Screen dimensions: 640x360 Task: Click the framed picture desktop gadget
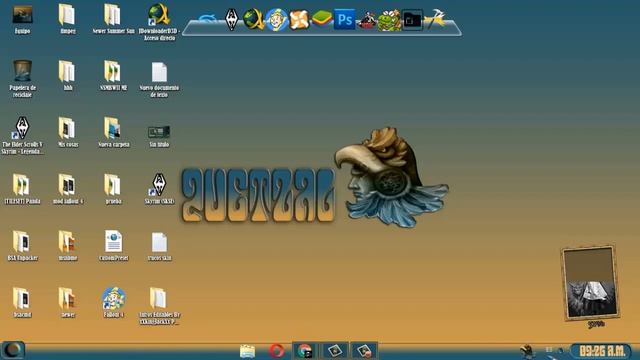pyautogui.click(x=591, y=282)
